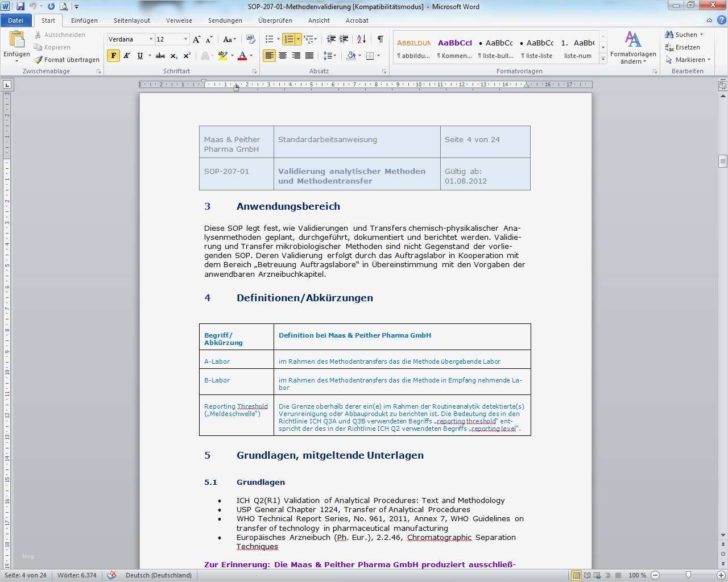Shrink font size with the smaller A icon
Screen dimensions: 728x582
209,39
